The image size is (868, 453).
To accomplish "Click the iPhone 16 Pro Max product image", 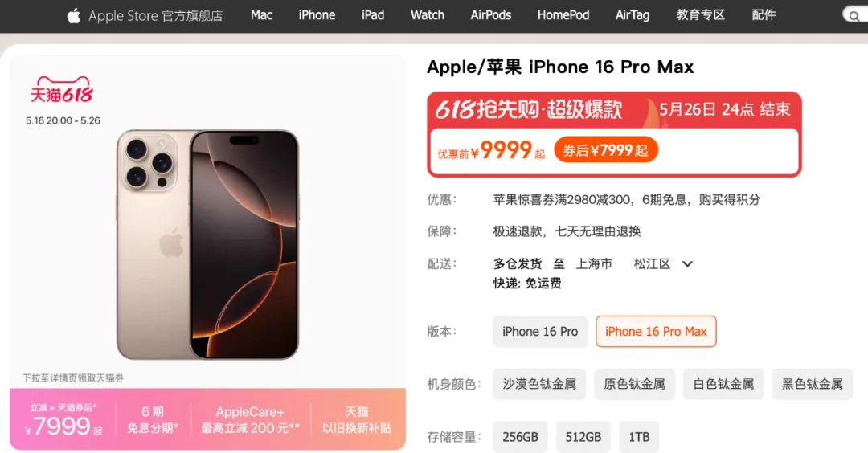I will pos(207,244).
